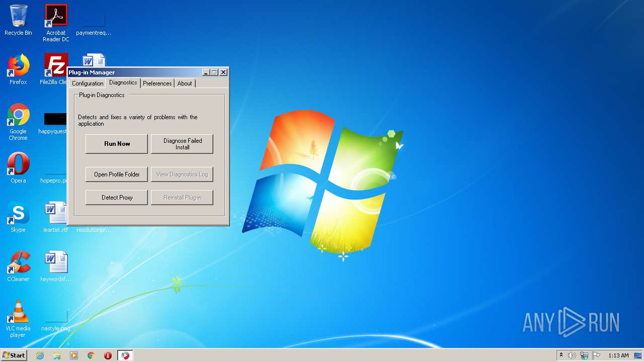The image size is (644, 362).
Task: Click the Plug-in Manager taskbar button
Action: click(x=125, y=355)
